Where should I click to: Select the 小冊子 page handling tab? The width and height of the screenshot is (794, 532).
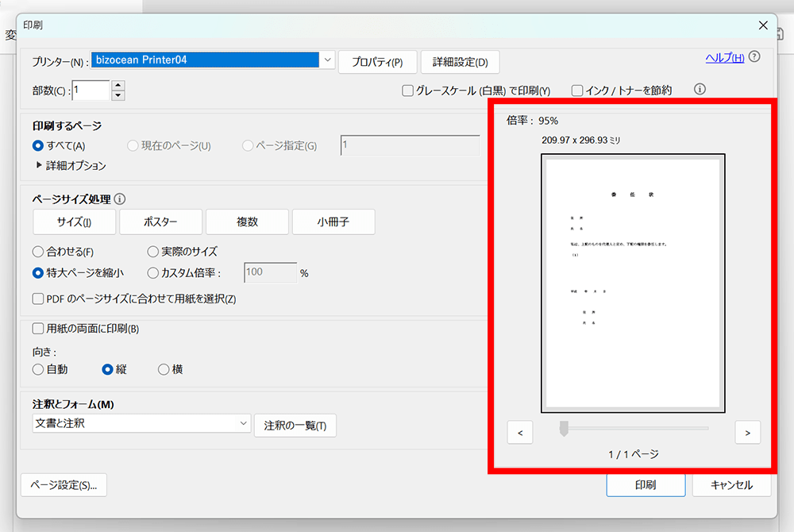[333, 222]
